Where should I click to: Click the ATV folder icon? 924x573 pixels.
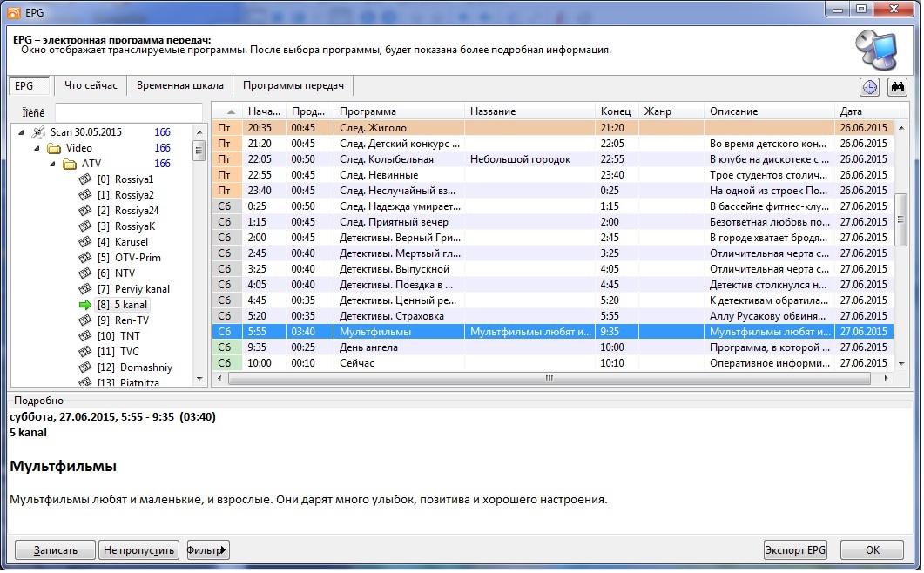pos(70,164)
